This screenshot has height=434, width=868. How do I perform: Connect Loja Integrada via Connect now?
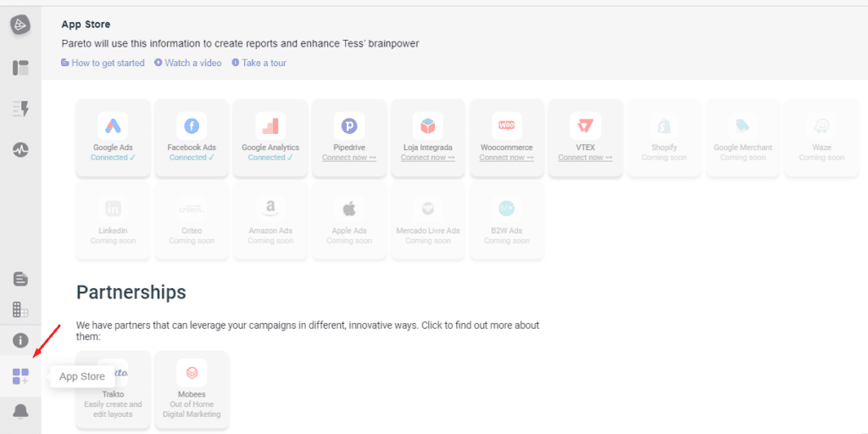428,158
